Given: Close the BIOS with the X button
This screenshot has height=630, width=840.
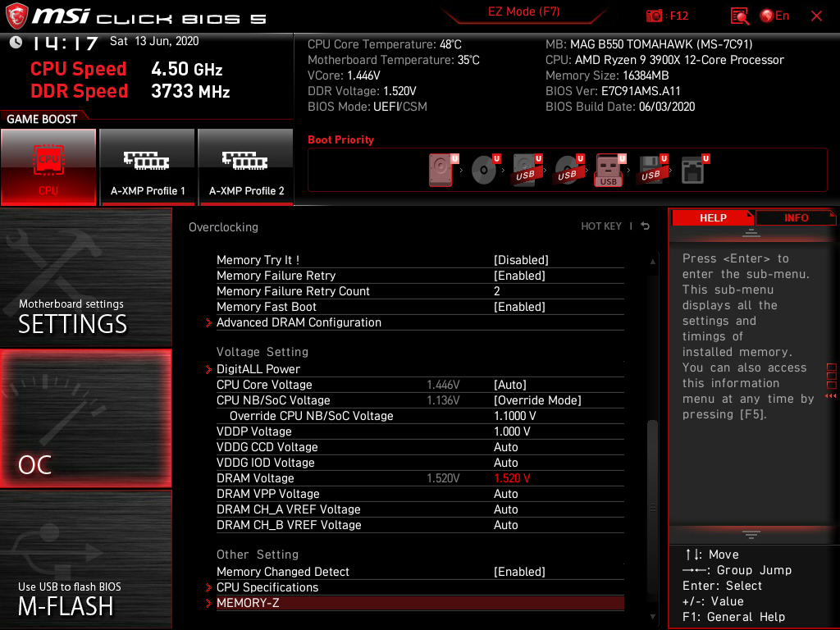Looking at the screenshot, I should pos(816,16).
